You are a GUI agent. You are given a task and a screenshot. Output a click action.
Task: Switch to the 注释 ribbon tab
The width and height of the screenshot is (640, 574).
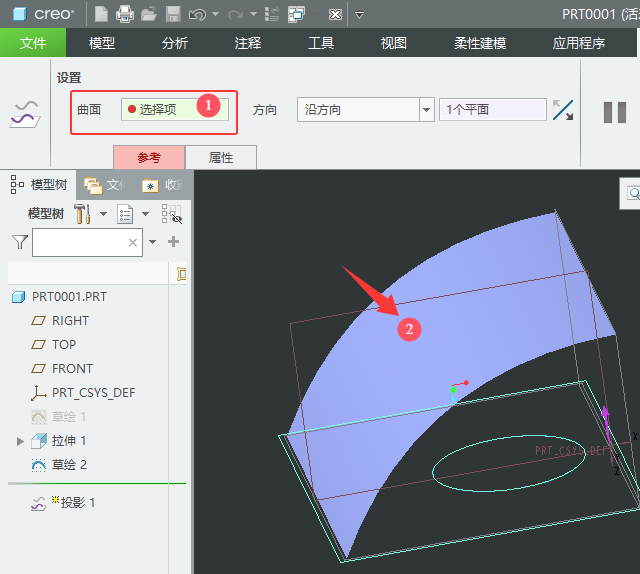[248, 42]
